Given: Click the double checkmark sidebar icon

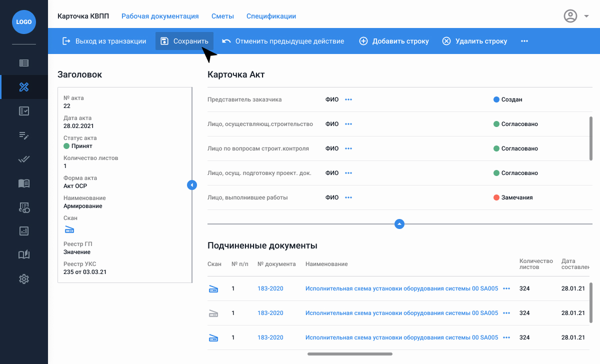Looking at the screenshot, I should point(24,159).
